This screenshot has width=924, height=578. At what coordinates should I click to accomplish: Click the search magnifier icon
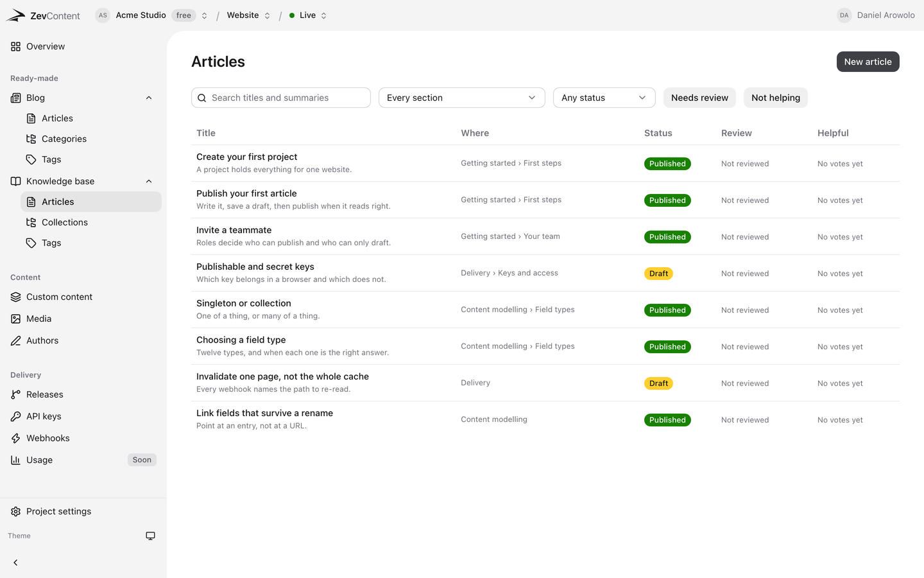201,98
